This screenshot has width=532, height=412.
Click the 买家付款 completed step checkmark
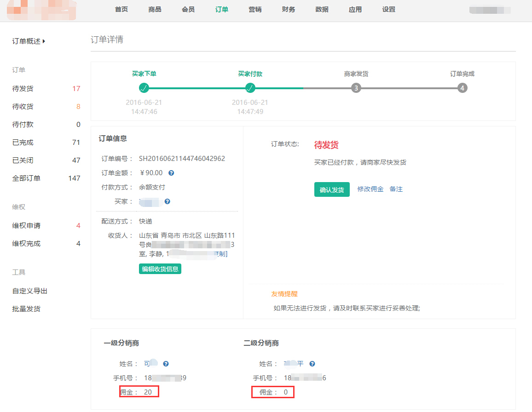(250, 88)
